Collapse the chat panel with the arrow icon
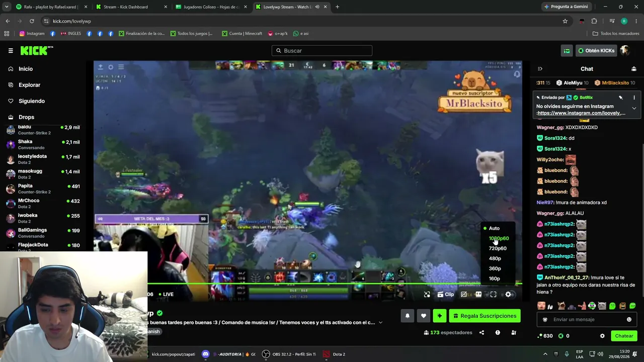The image size is (644, 362). (540, 69)
